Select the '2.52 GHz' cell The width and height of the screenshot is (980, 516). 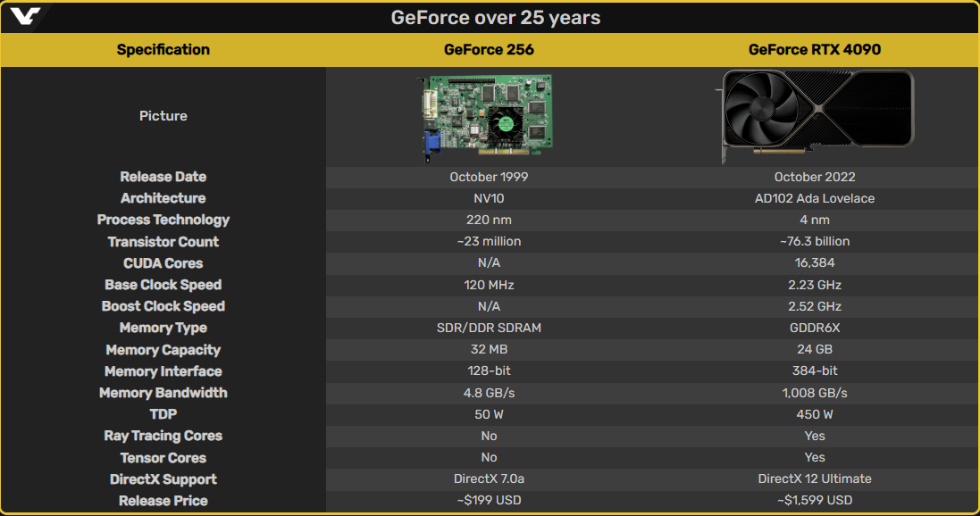click(815, 307)
